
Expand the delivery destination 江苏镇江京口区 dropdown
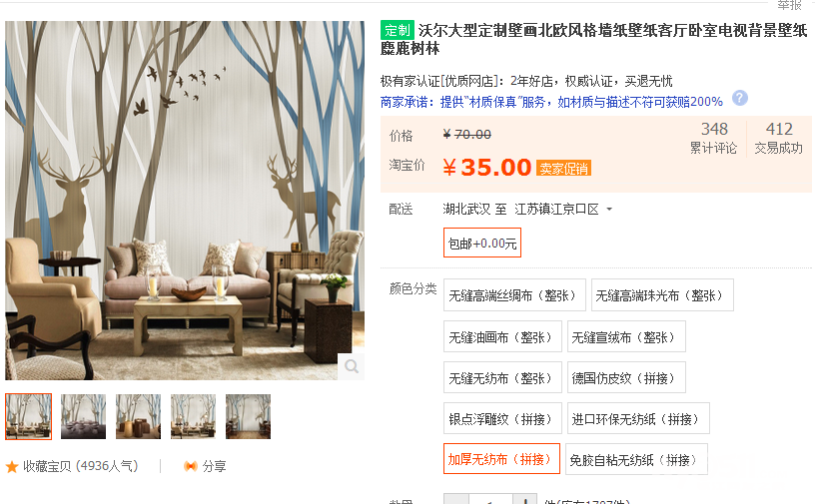(563, 210)
